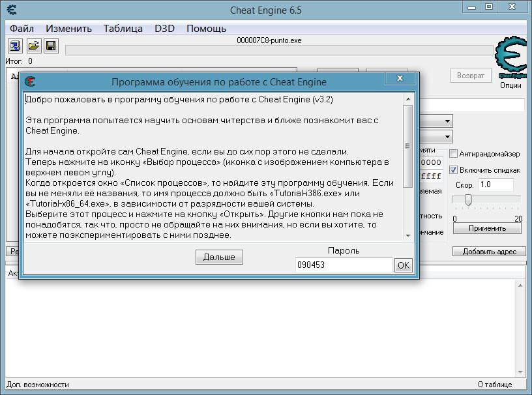Minimize the Cheat Engine window
This screenshot has width=532, height=395.
[471, 7]
